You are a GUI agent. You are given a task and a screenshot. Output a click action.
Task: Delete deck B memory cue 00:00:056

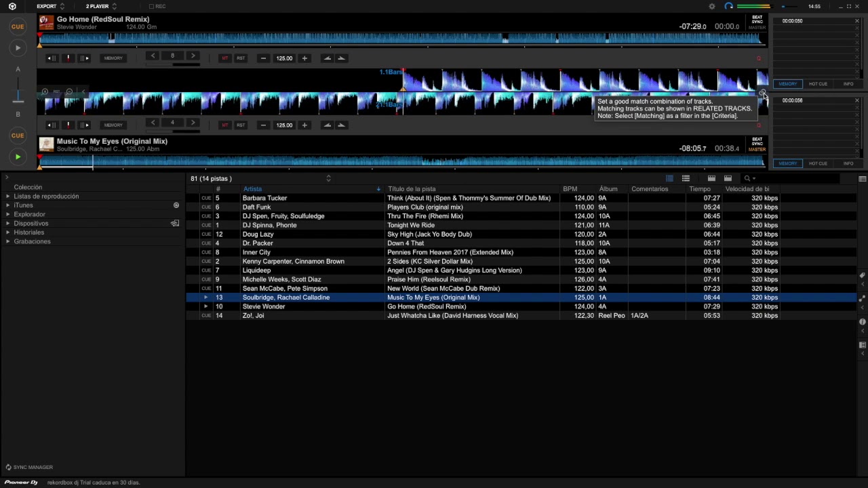point(857,100)
